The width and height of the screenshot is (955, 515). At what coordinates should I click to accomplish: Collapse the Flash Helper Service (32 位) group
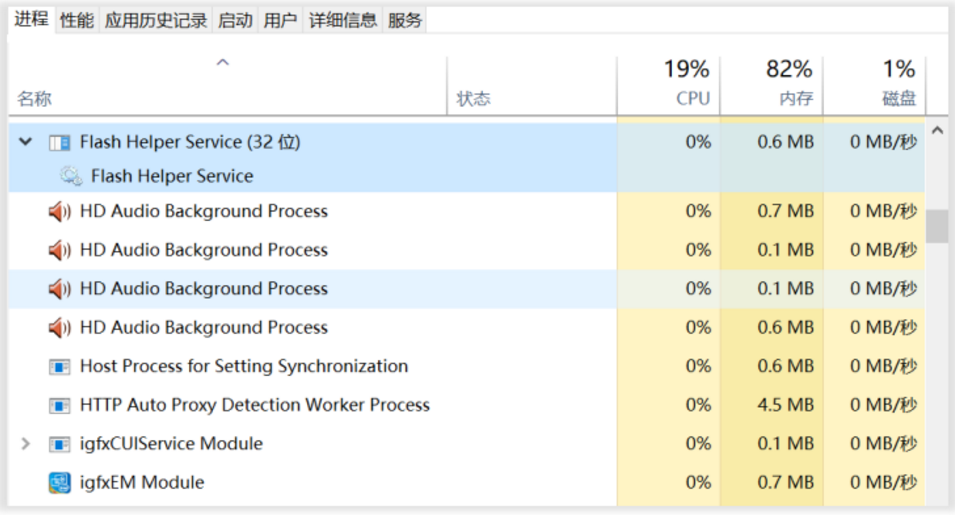(x=26, y=143)
